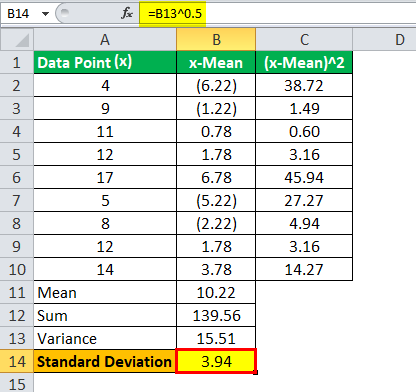Viewport: 416px width, 392px height.
Task: Select column D header
Action: click(x=384, y=40)
